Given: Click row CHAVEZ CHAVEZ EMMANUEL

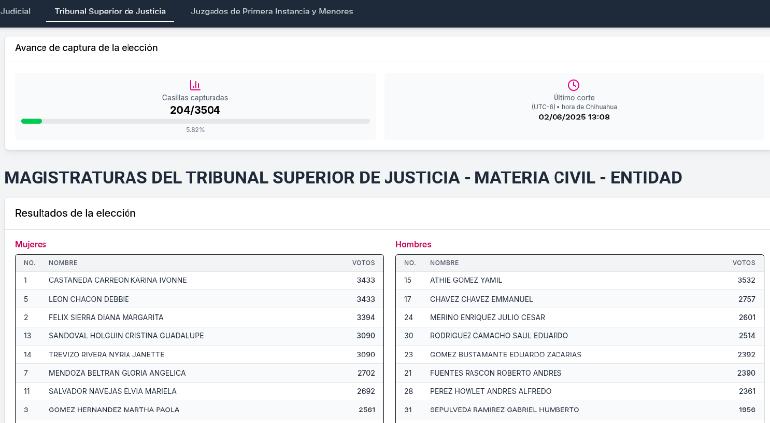Looking at the screenshot, I should pos(481,299).
